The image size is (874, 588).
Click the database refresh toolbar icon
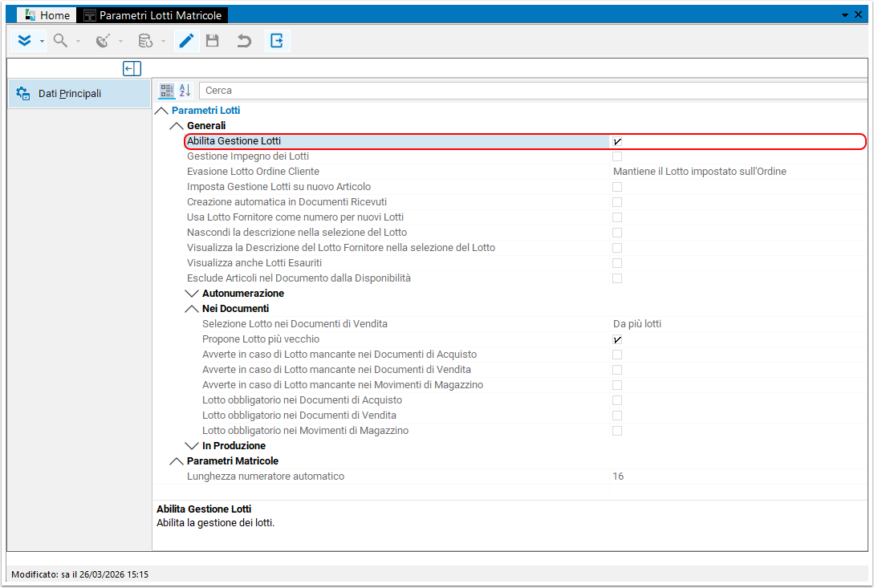click(x=145, y=41)
